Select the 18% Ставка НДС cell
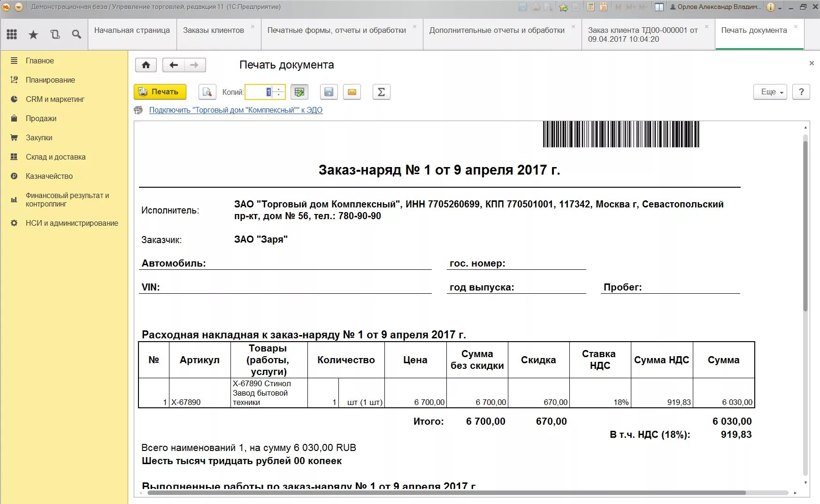Image resolution: width=820 pixels, height=504 pixels. click(x=600, y=393)
